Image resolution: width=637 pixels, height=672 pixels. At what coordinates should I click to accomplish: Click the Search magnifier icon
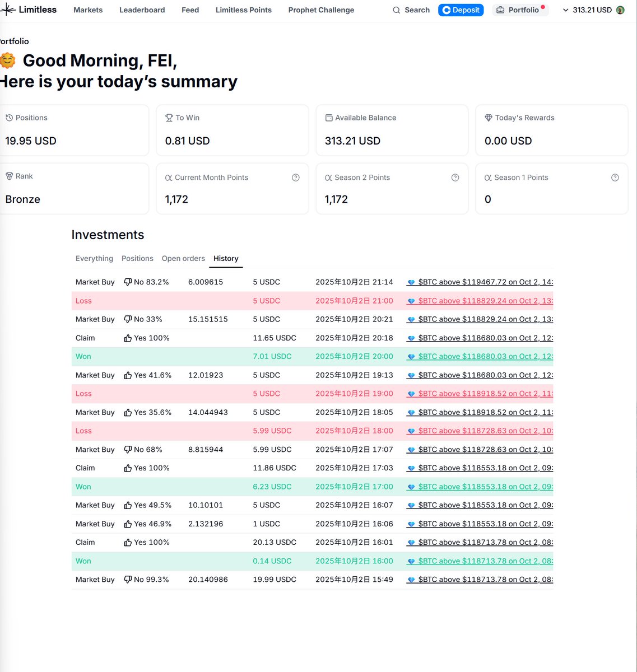[x=397, y=10]
